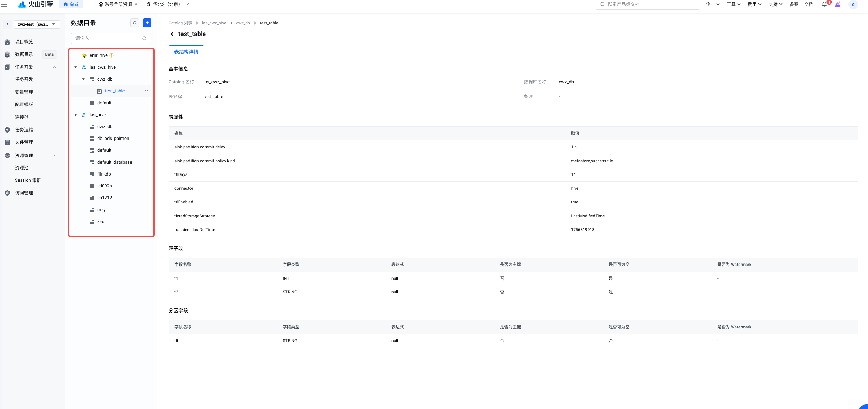
Task: Click the search magnifier in catalog filter box
Action: 144,38
